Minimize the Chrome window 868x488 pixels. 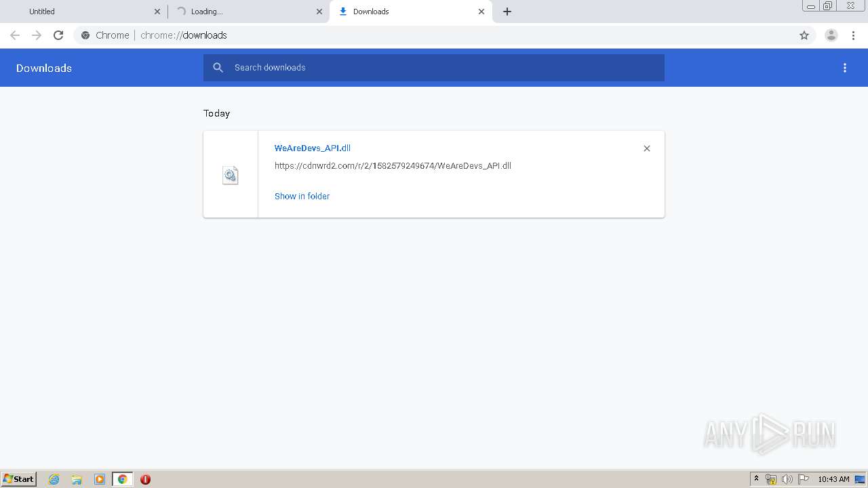pyautogui.click(x=811, y=6)
